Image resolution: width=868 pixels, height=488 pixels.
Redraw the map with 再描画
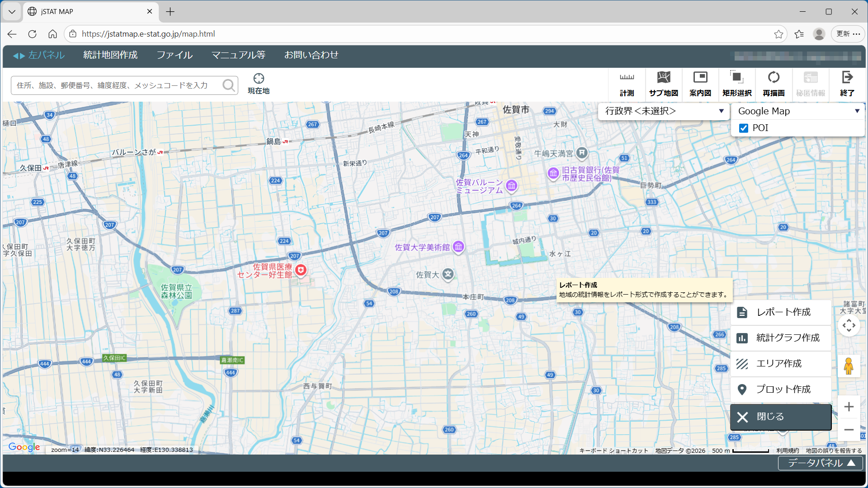774,84
